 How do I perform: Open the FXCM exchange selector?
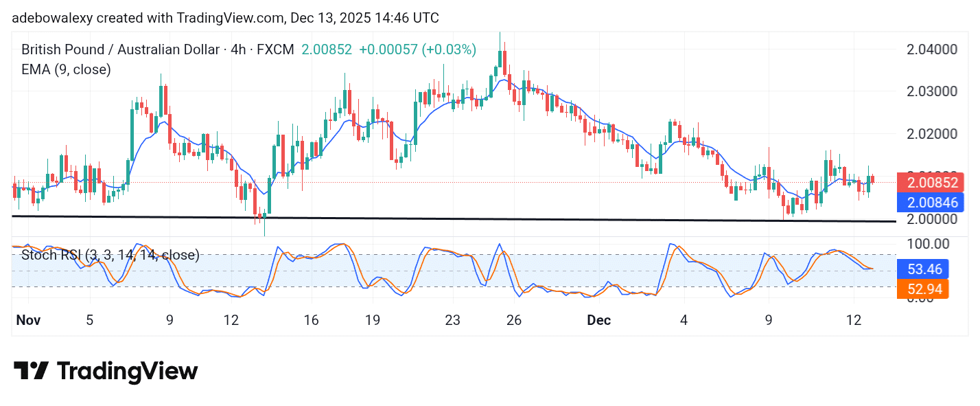pyautogui.click(x=277, y=49)
